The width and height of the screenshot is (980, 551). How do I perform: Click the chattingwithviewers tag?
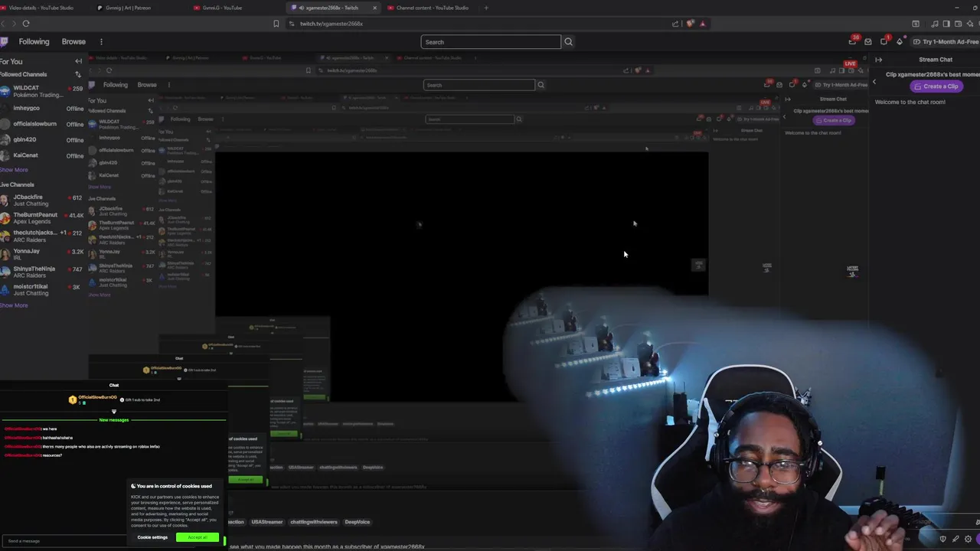314,522
